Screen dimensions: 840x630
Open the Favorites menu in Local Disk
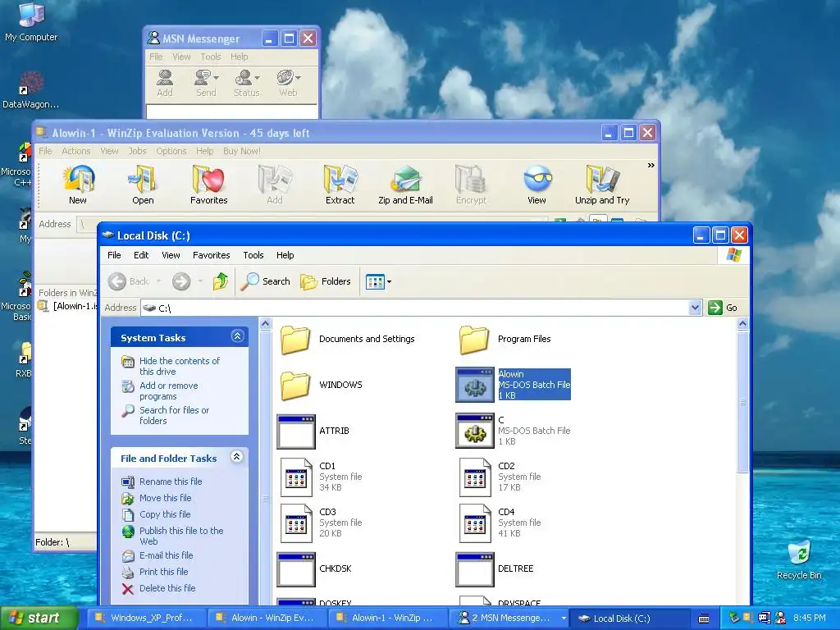click(x=211, y=255)
